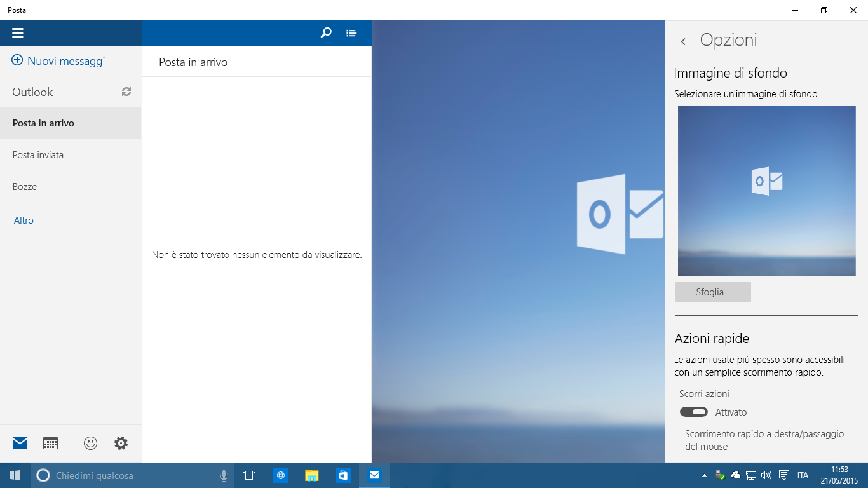This screenshot has width=868, height=488.
Task: Toggle the Scorri azioni switch
Action: tap(694, 412)
